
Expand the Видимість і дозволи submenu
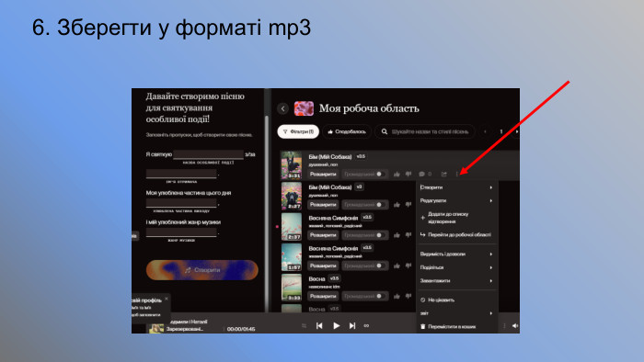[x=456, y=255]
